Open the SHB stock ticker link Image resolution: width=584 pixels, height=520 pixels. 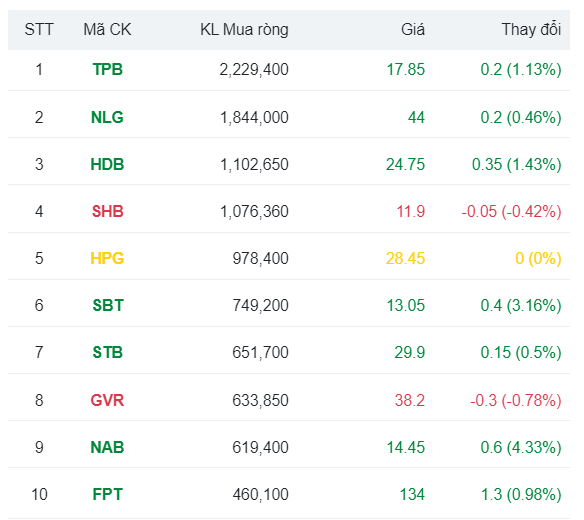click(x=108, y=211)
